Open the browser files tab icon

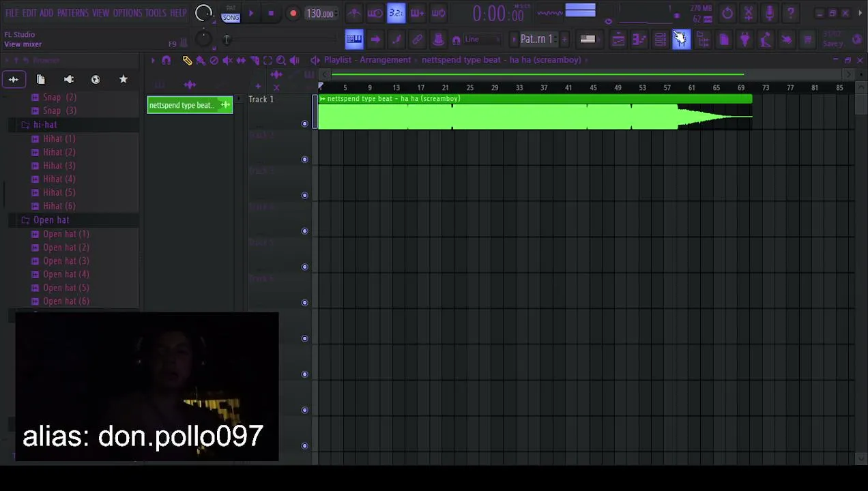[x=40, y=80]
